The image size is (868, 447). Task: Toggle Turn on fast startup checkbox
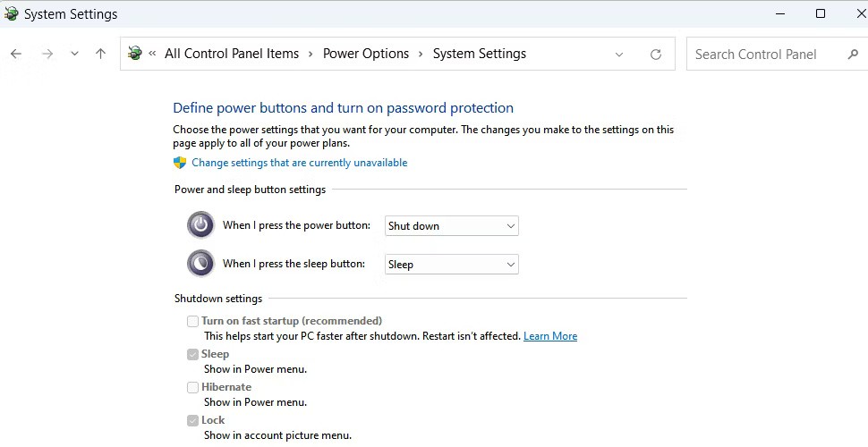(x=192, y=321)
